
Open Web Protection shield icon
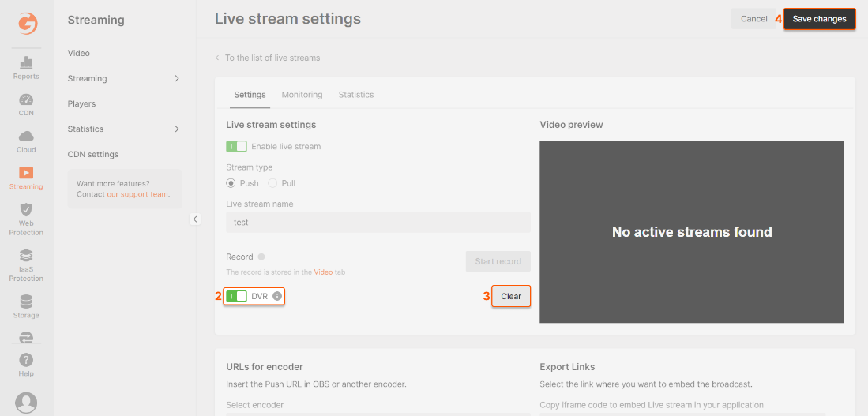pyautogui.click(x=26, y=210)
